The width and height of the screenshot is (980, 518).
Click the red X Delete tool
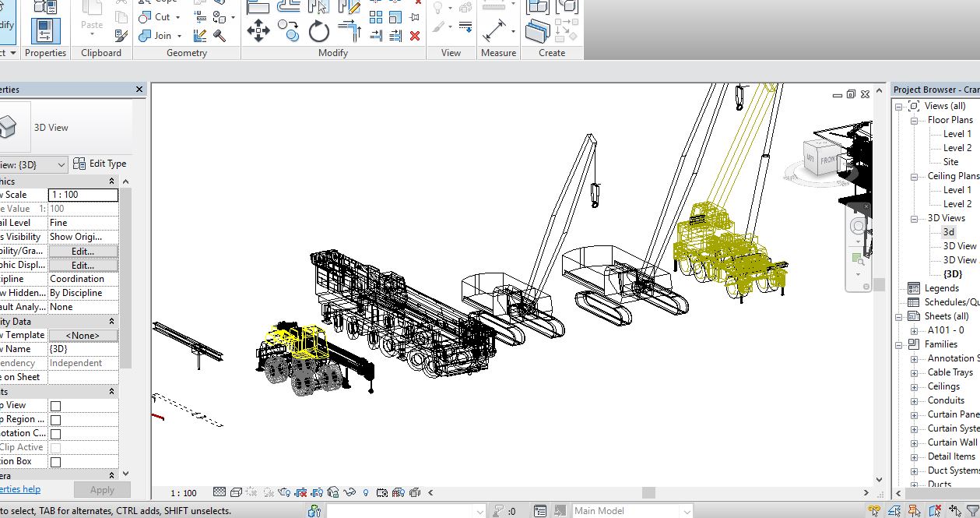click(x=415, y=36)
